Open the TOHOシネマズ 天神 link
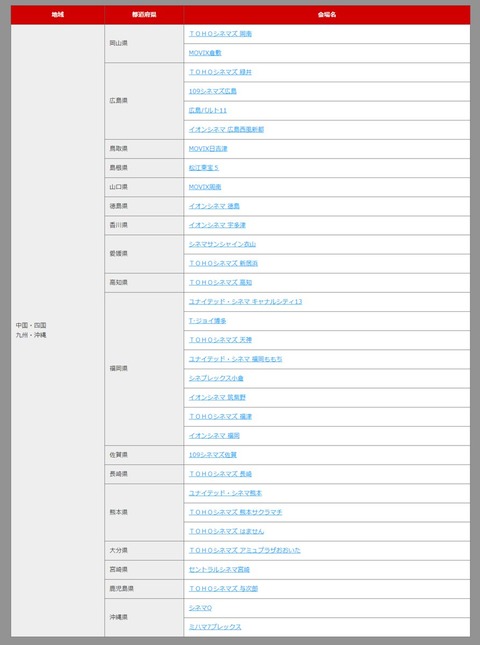This screenshot has height=645, width=480. click(x=220, y=340)
